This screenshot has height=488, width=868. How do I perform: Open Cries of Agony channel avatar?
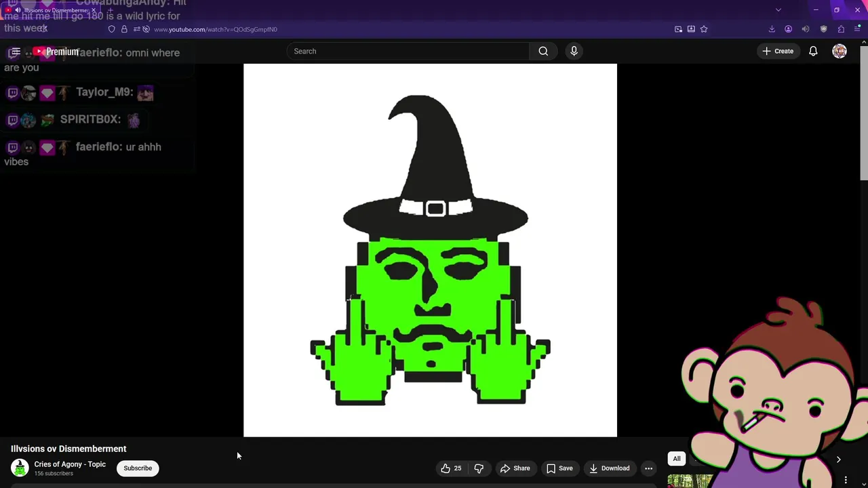tap(20, 468)
